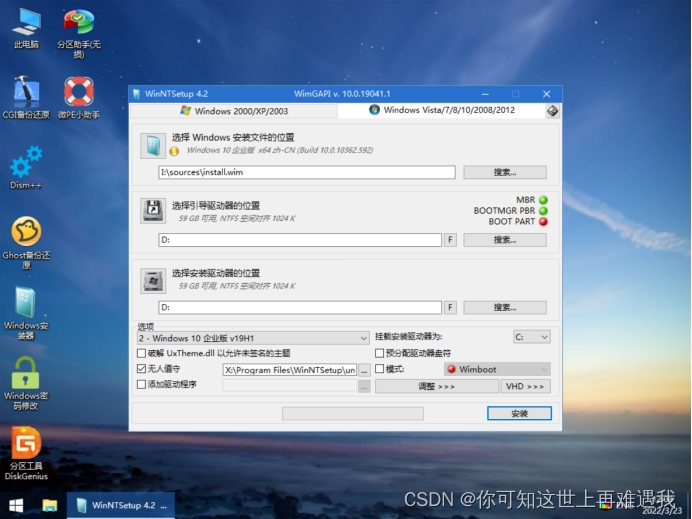This screenshot has width=692, height=519.
Task: Click the I:\sources\install.wim path field
Action: (307, 172)
